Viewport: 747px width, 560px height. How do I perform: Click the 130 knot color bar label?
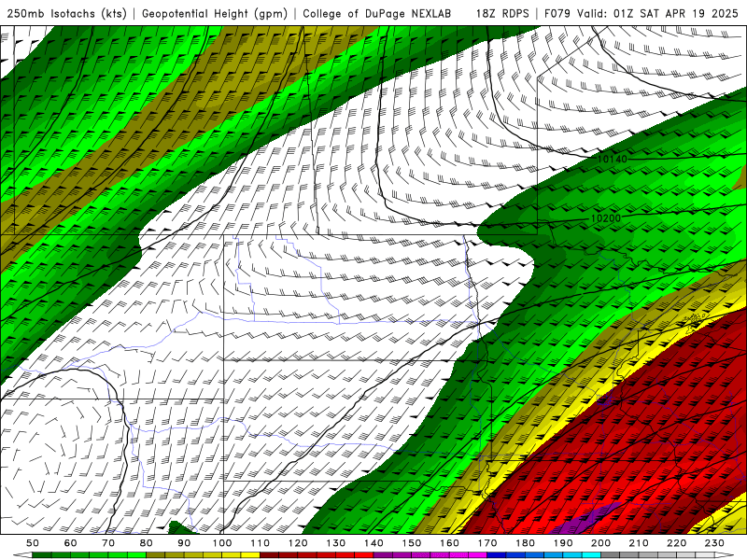(336, 543)
